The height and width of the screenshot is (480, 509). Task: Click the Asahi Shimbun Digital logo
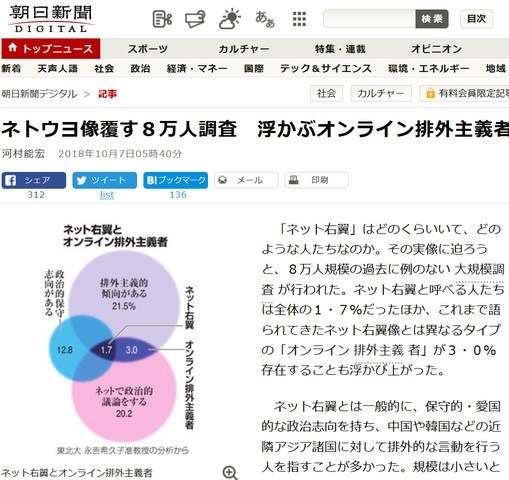[50, 19]
